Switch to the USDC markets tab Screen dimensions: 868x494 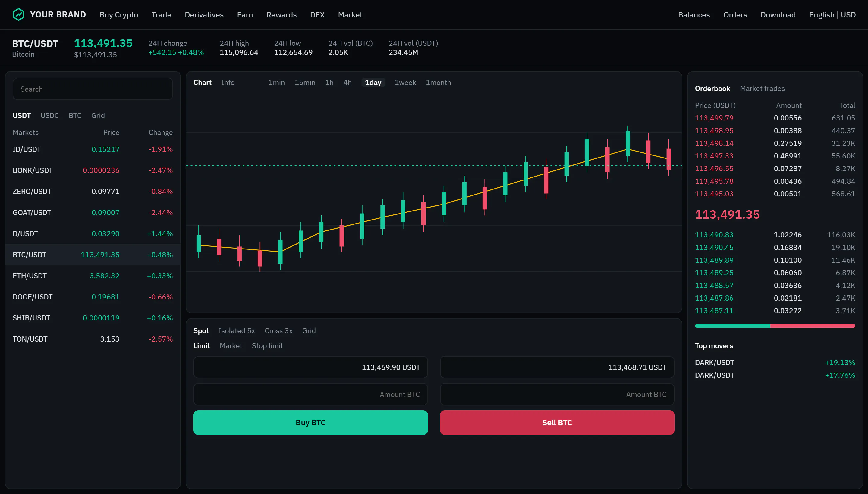(49, 116)
